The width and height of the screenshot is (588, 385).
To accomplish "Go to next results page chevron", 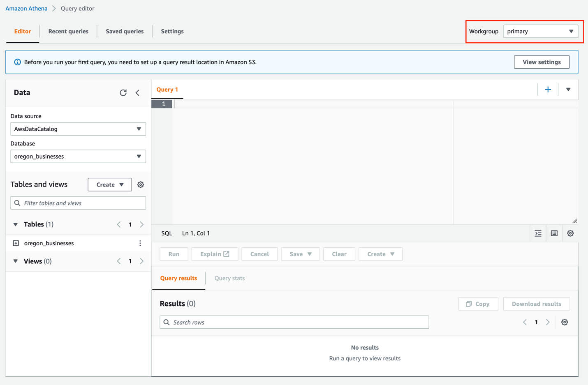I will click(547, 322).
